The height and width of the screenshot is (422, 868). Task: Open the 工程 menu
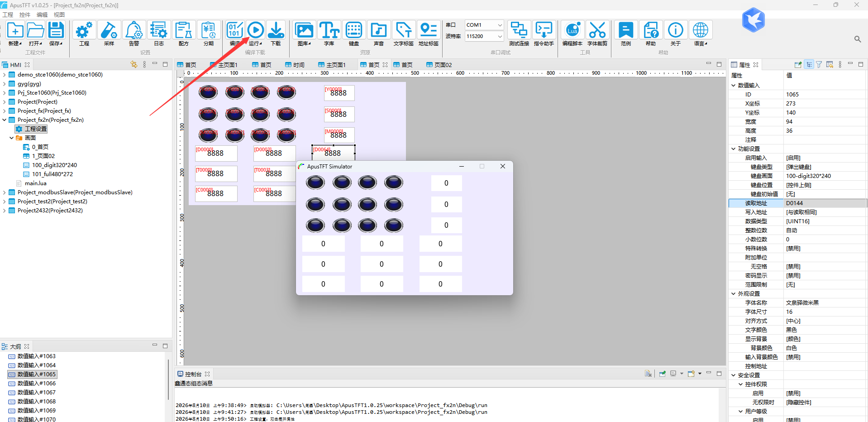[8, 14]
